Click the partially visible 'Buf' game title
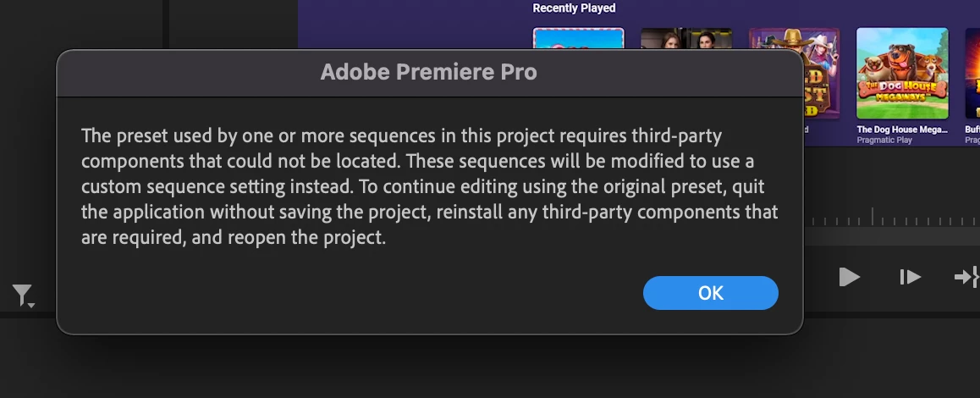The height and width of the screenshot is (398, 980). tap(972, 130)
